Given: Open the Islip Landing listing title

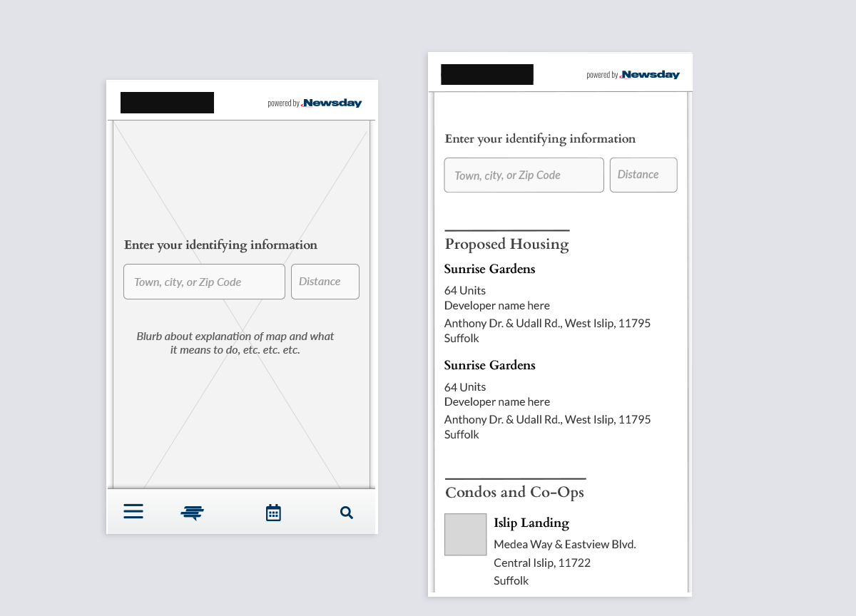Looking at the screenshot, I should tap(531, 523).
